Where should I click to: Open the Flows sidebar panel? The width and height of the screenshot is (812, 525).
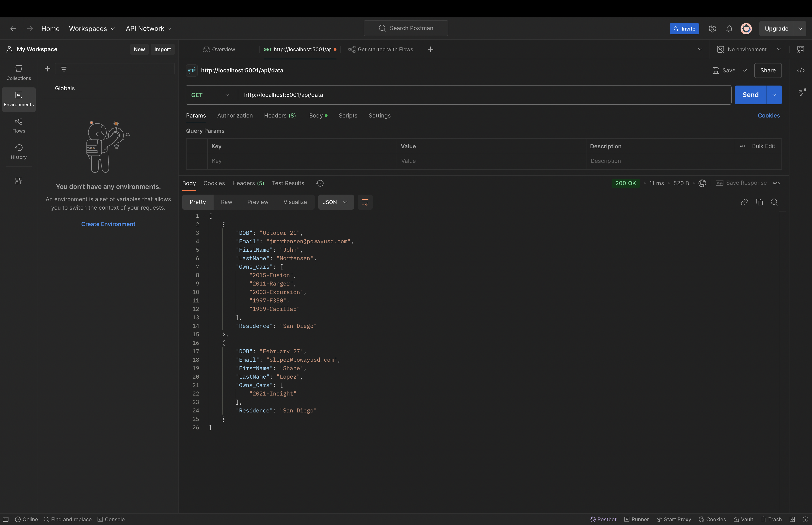tap(19, 125)
